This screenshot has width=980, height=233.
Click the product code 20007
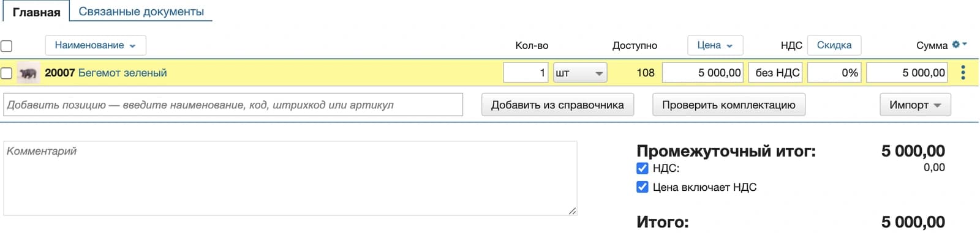click(x=59, y=73)
